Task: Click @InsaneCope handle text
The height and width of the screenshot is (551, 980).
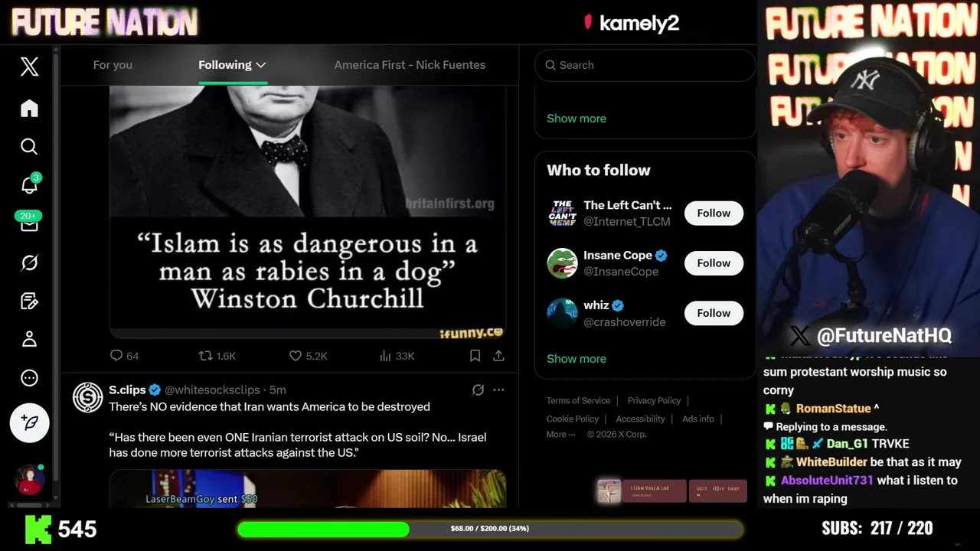Action: 621,272
